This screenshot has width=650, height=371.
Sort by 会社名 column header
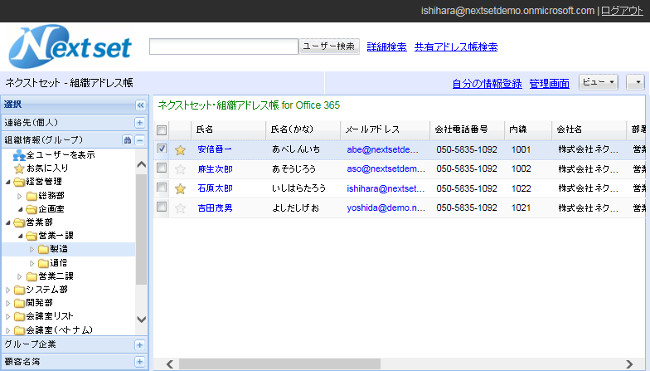coord(589,130)
